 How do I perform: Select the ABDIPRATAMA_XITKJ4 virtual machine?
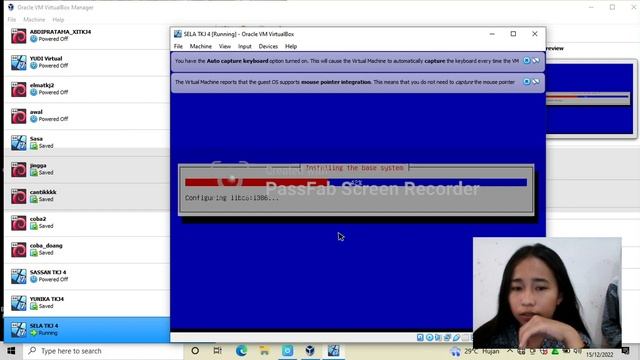(x=87, y=36)
